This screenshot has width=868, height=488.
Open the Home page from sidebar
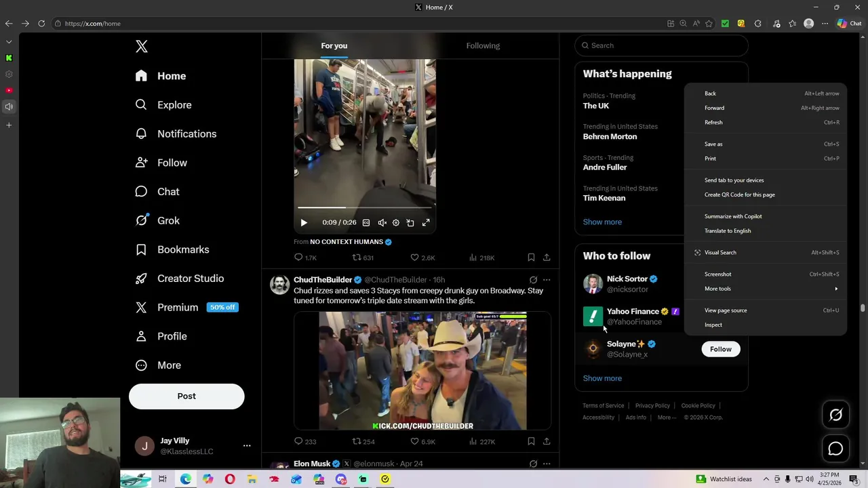161,76
